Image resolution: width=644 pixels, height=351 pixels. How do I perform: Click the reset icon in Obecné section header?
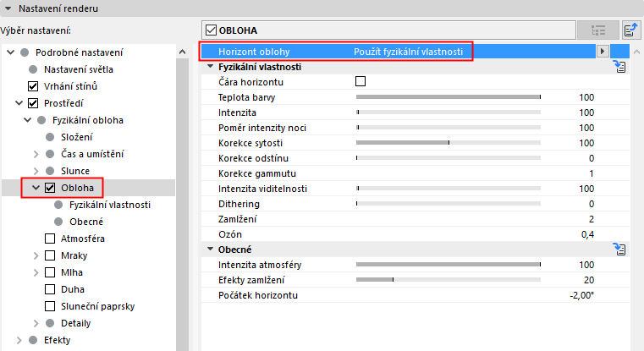click(x=619, y=250)
